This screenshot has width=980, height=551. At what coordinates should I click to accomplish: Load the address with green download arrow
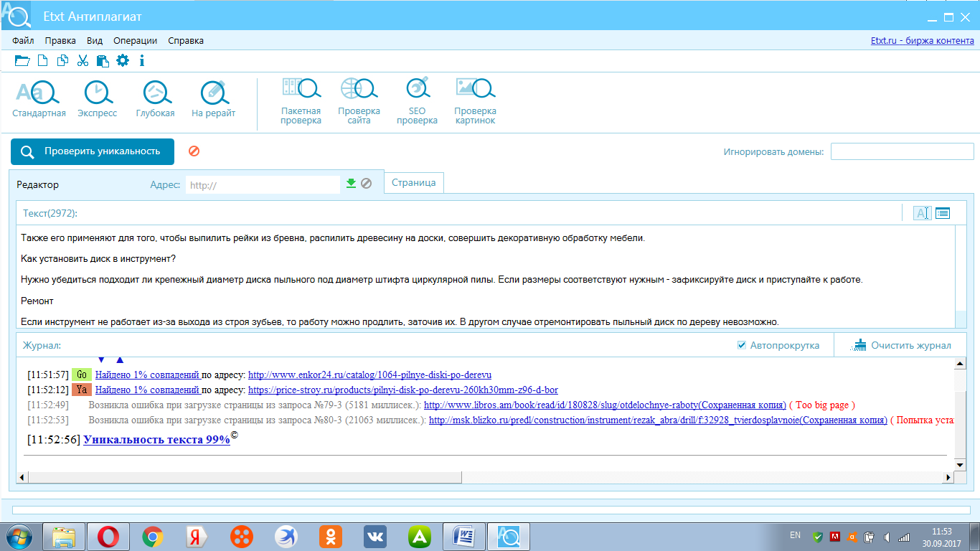[351, 184]
